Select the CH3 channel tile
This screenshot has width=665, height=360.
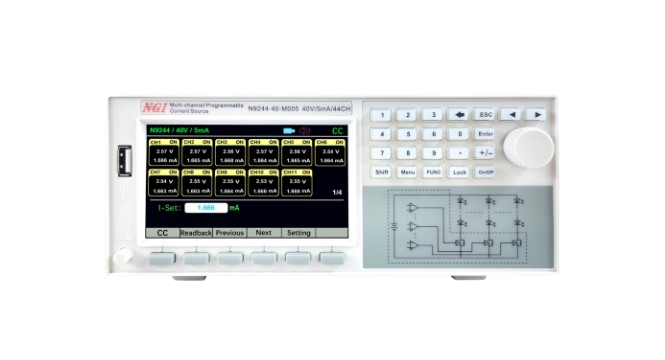[x=230, y=152]
